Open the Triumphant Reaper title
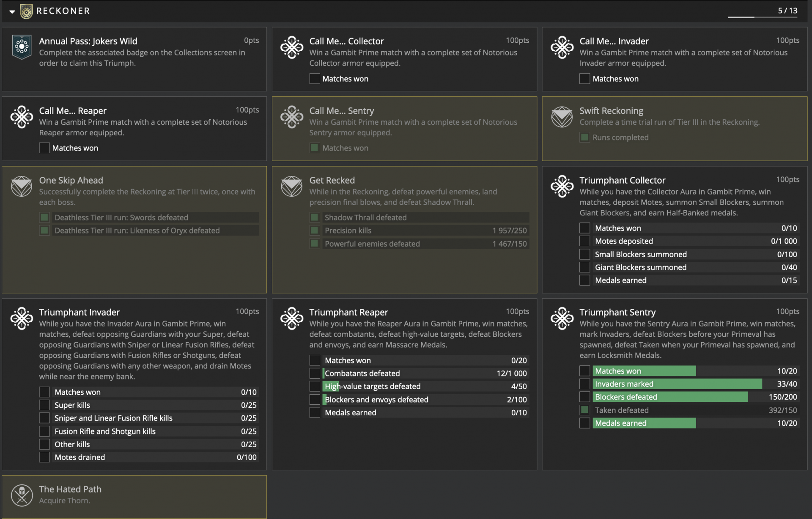Image resolution: width=812 pixels, height=519 pixels. point(348,312)
